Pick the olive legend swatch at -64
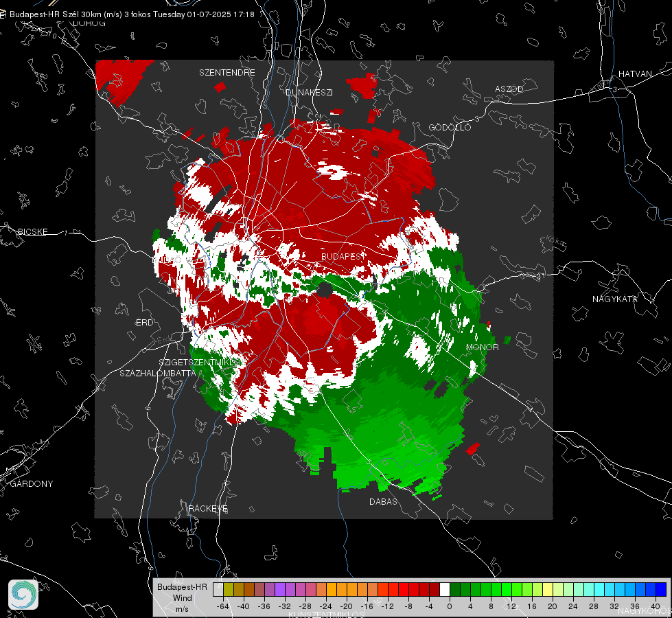Image resolution: width=672 pixels, height=618 pixels. coord(228,590)
